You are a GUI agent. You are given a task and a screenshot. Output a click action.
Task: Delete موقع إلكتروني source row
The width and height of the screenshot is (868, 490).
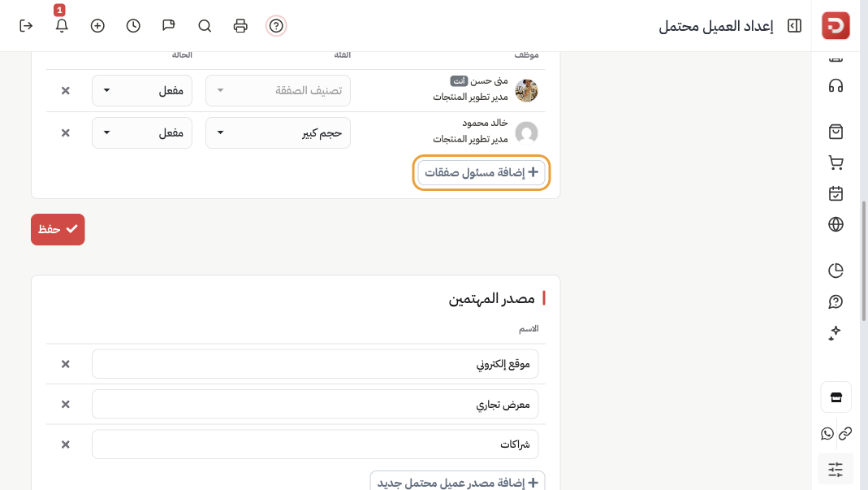point(65,364)
